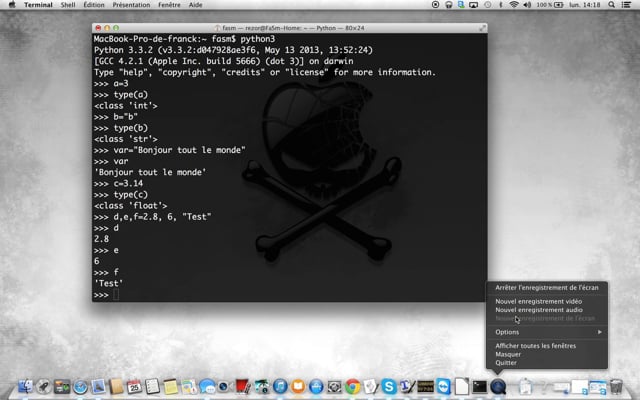This screenshot has height=400, width=640.
Task: Open the Terminal application menu
Action: (x=38, y=5)
